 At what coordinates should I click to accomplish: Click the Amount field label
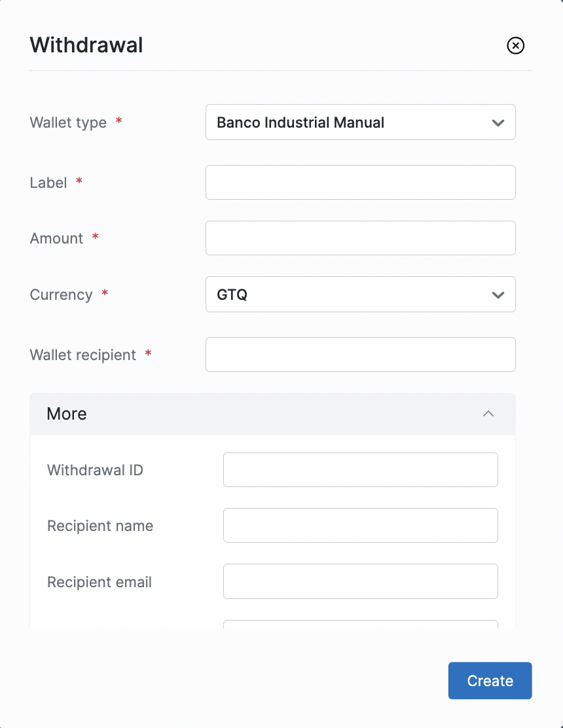click(57, 238)
